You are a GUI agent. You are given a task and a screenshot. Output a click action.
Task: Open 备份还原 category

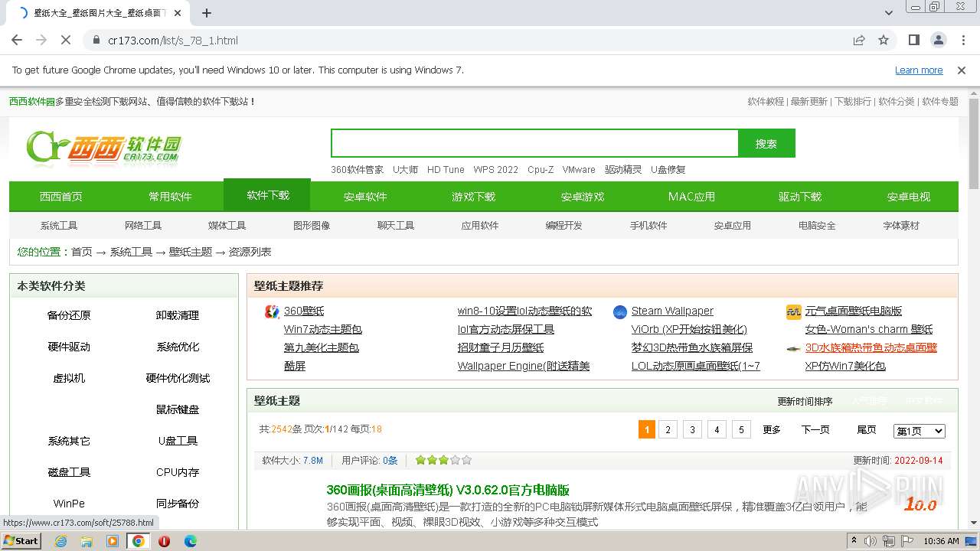[x=69, y=315]
